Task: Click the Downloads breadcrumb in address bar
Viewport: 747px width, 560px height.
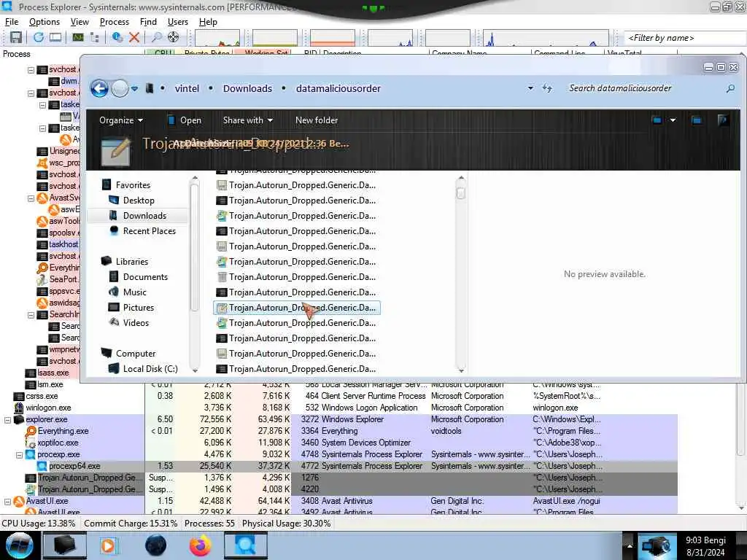Action: (x=247, y=88)
